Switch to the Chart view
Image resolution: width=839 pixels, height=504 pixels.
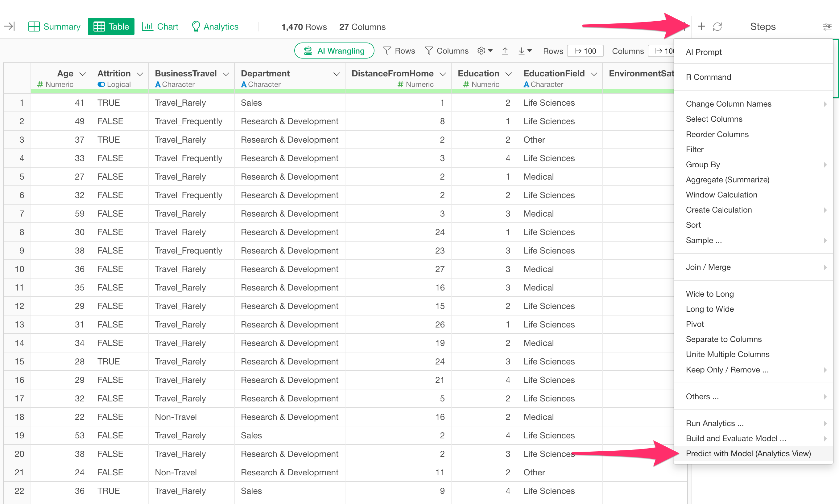click(x=160, y=26)
